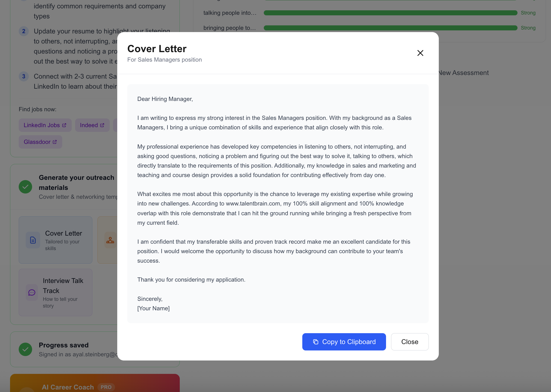Click the Strong progress bar for talking people

point(390,13)
